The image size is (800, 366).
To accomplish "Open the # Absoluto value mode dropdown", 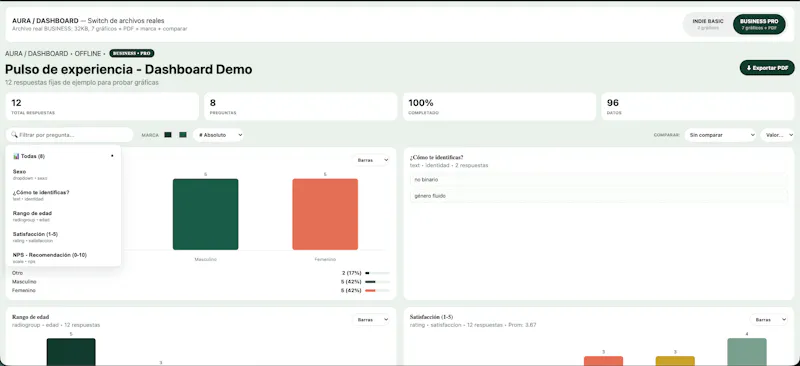I will click(218, 135).
